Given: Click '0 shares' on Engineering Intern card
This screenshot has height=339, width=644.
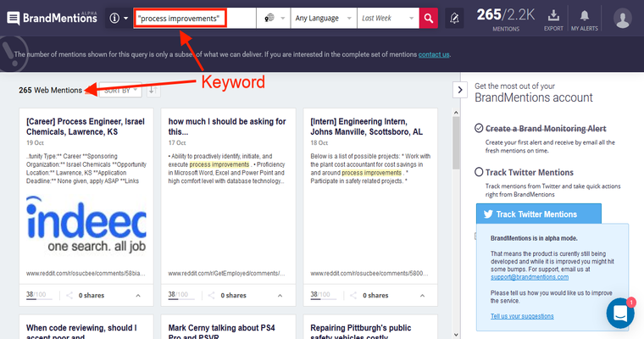Looking at the screenshot, I should (375, 296).
